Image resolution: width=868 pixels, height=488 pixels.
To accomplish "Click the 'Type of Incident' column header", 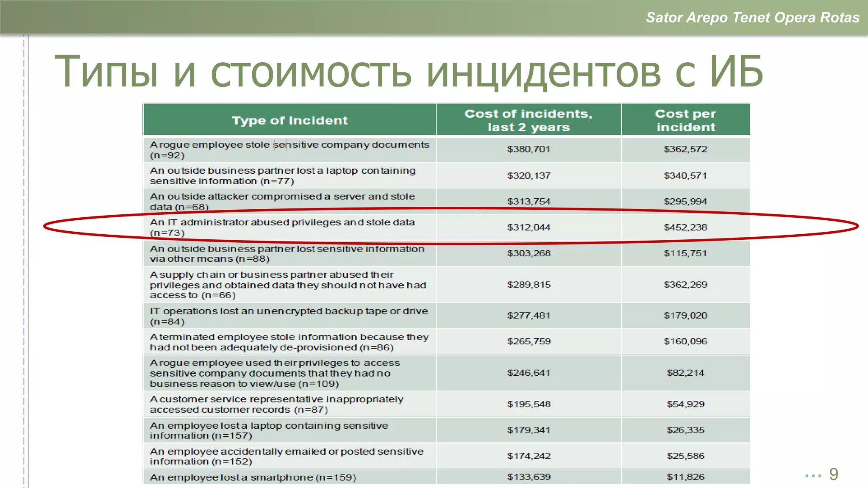I will (x=290, y=120).
